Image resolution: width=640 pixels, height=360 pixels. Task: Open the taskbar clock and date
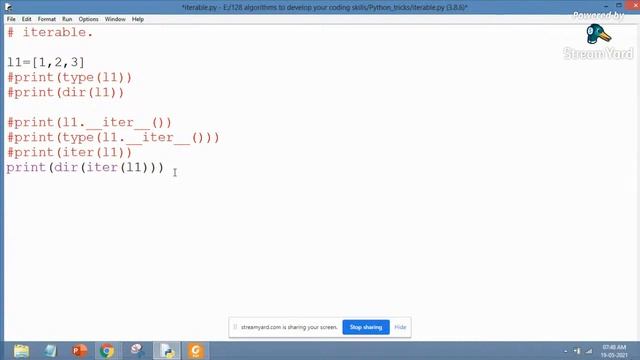(x=614, y=351)
